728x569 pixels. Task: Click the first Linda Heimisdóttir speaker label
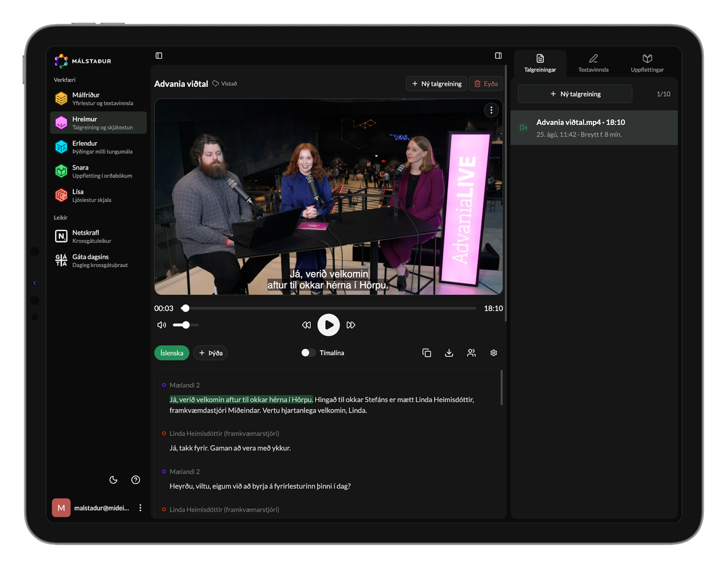point(224,434)
